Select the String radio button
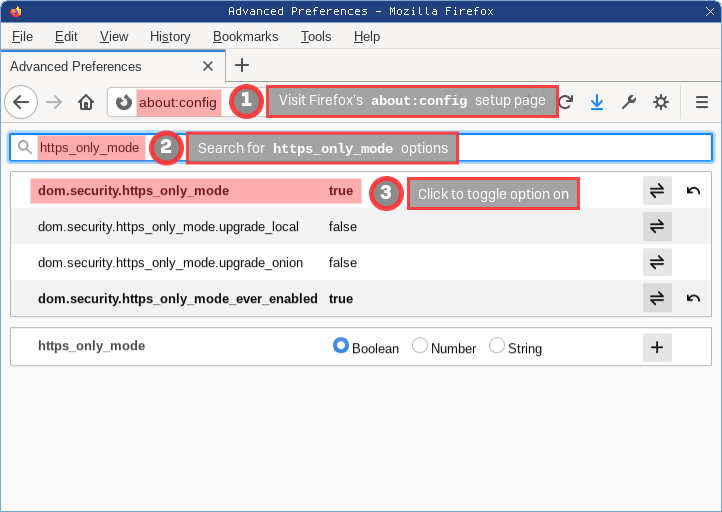722x512 pixels. [496, 345]
